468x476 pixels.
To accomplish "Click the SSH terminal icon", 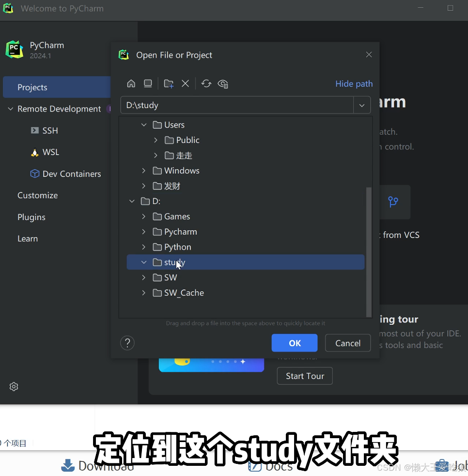I will tap(34, 130).
